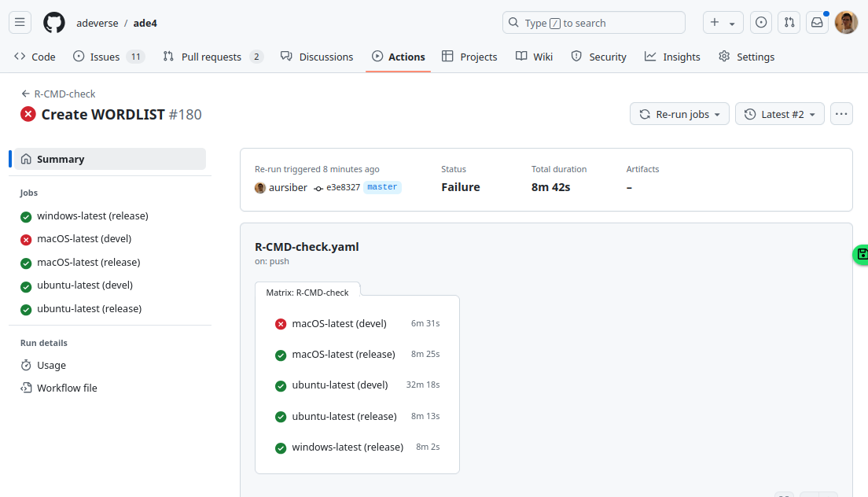Go to GitHub homepage logo
Screen dimensions: 868x497
point(53,23)
